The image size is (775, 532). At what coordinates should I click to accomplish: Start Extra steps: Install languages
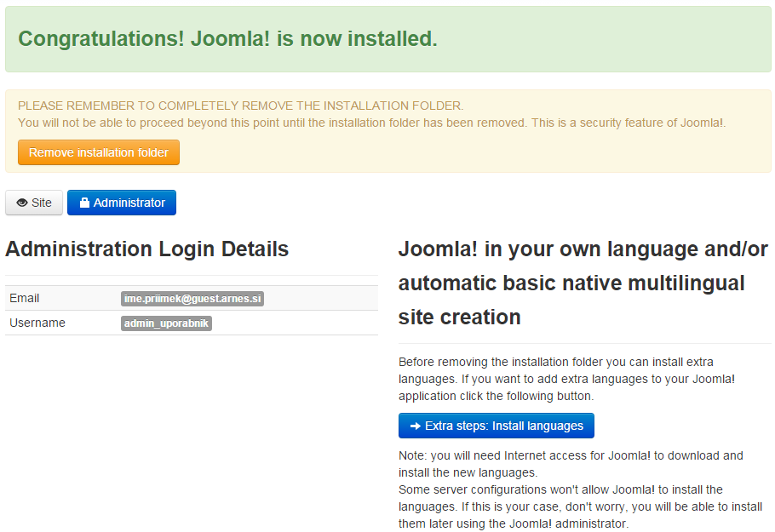coord(497,426)
